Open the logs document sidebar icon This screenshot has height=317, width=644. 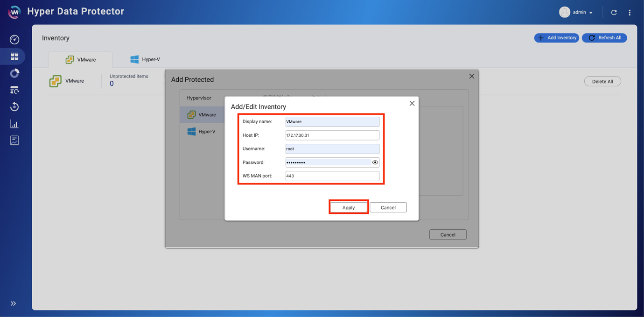coord(14,141)
